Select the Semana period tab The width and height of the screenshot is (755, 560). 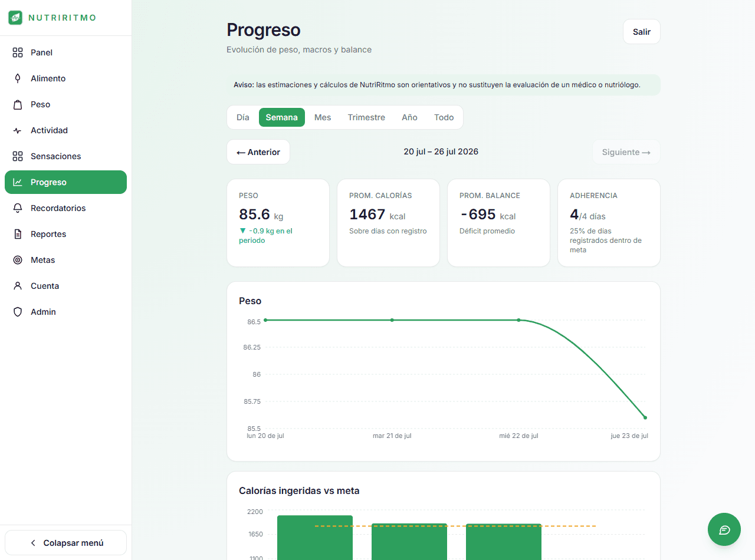[x=282, y=117]
